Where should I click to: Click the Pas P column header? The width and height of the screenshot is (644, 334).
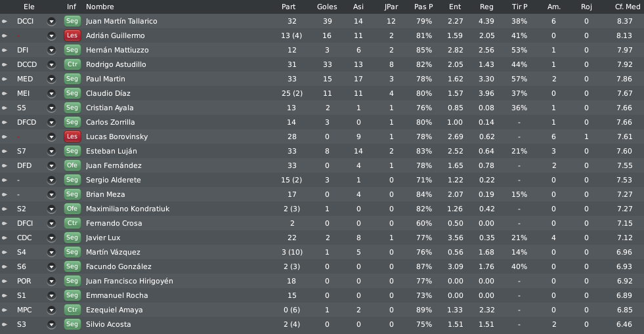[423, 7]
